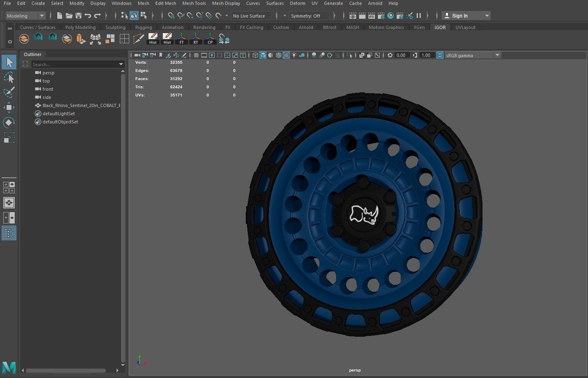
Task: Select the top camera in Outliner
Action: 46,81
